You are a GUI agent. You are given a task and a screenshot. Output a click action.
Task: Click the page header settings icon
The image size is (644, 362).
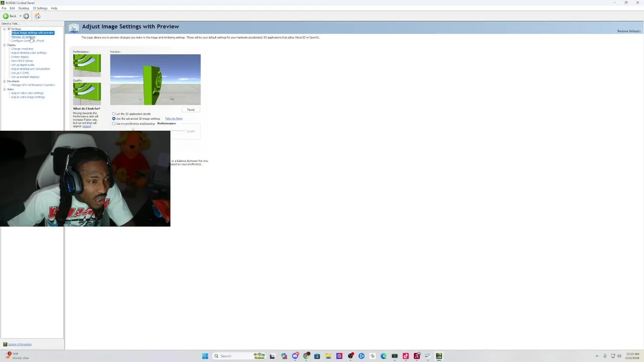click(73, 28)
